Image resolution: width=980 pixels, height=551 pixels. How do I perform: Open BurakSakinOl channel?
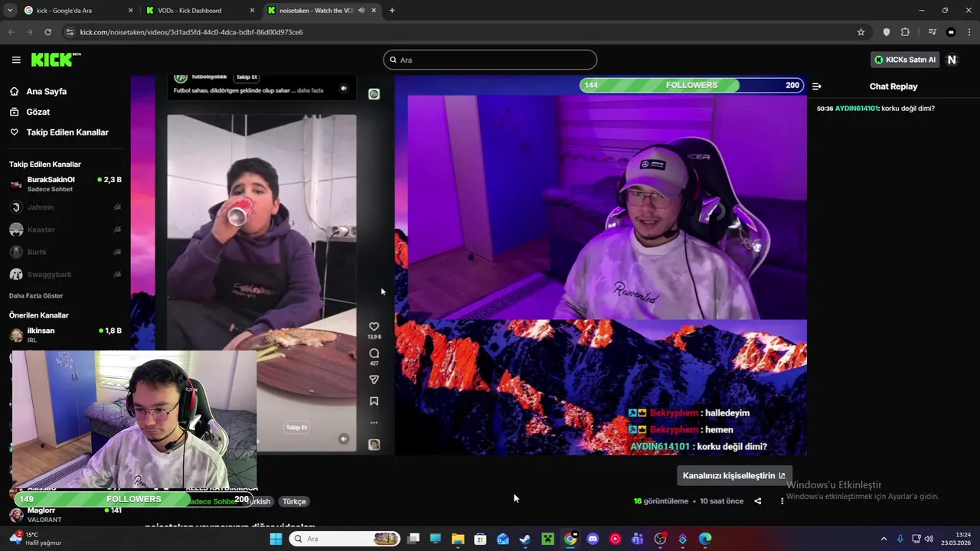point(65,184)
